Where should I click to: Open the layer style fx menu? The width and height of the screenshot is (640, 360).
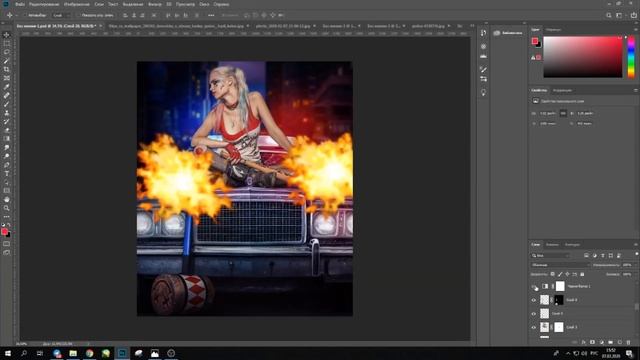583,342
